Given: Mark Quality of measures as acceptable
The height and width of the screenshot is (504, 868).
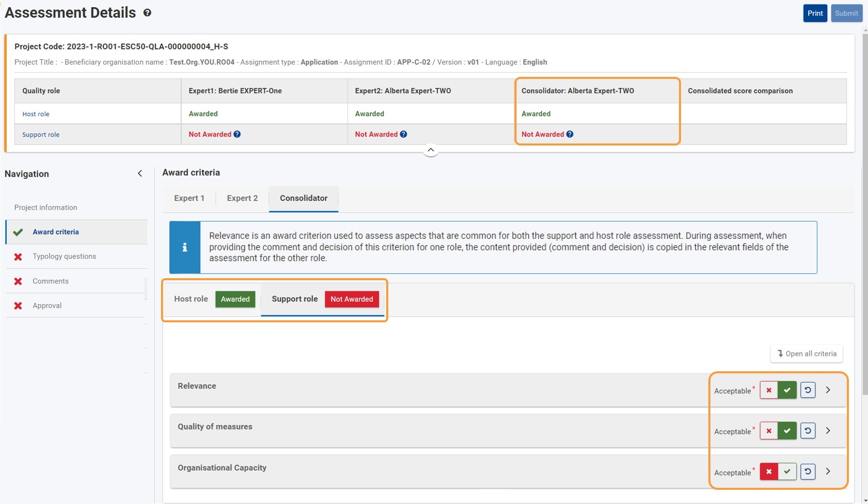Looking at the screenshot, I should tap(787, 431).
